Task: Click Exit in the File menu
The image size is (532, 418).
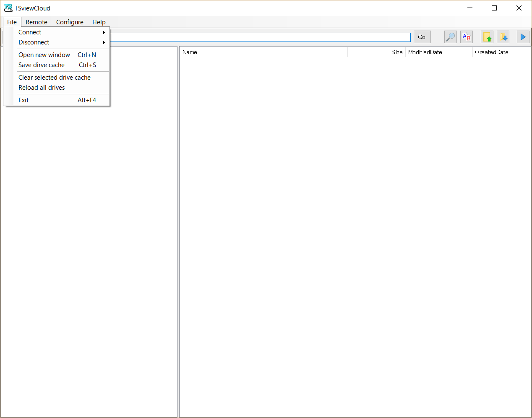Action: 24,100
